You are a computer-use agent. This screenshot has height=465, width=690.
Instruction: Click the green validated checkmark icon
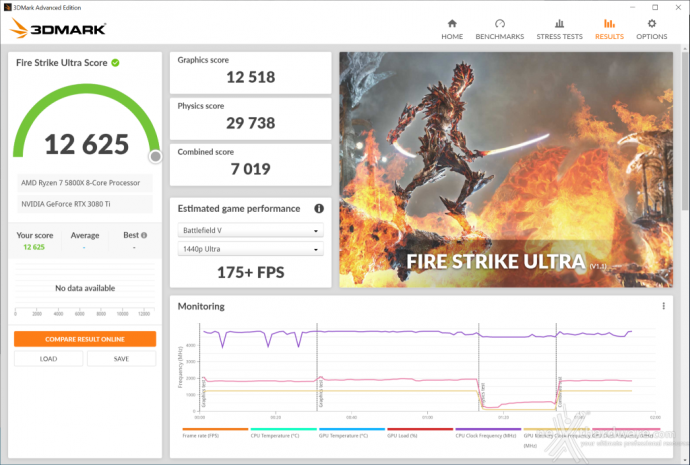click(x=115, y=63)
